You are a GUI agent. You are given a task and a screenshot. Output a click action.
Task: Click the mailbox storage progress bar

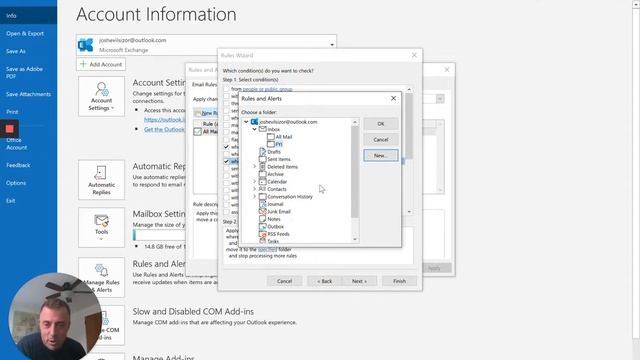[x=159, y=235]
